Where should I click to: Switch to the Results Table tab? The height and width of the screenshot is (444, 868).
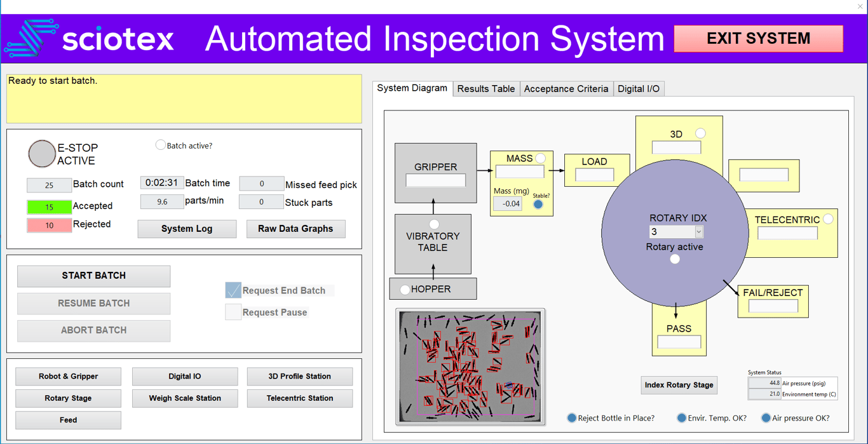[486, 89]
